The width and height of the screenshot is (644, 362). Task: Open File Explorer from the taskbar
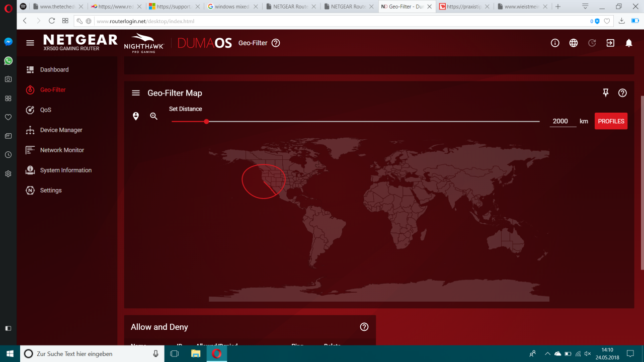point(196,353)
